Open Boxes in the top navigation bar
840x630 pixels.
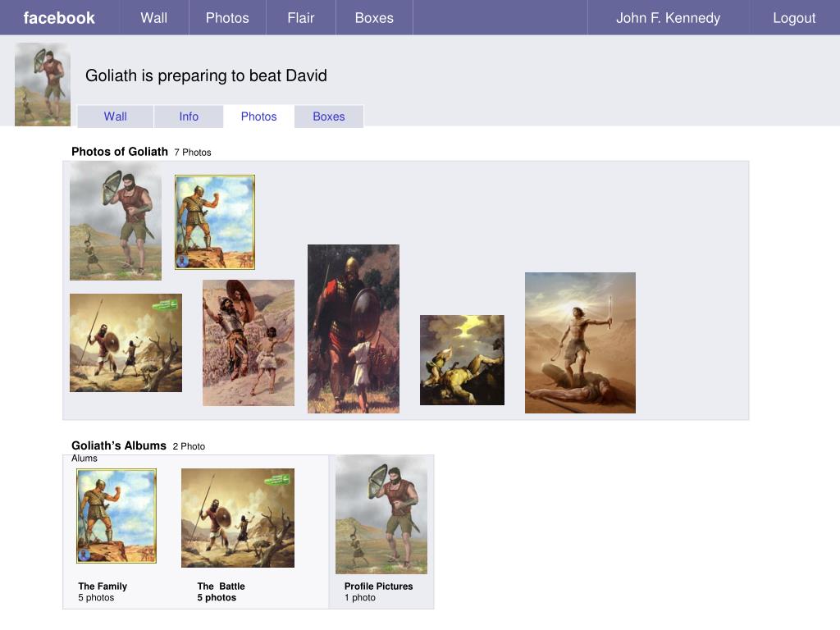click(x=374, y=18)
